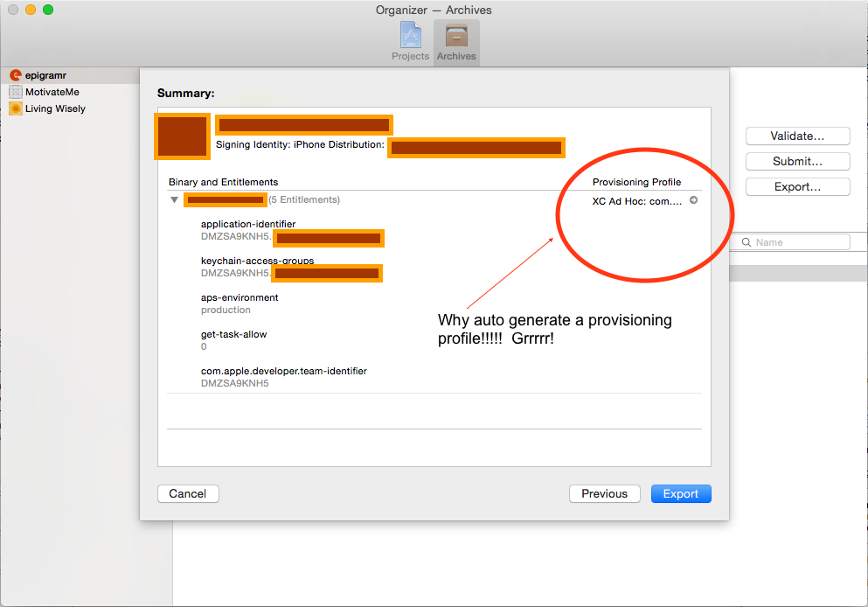Click the Provisioning Profile column header
Screen dimensions: 868x607
pos(636,182)
